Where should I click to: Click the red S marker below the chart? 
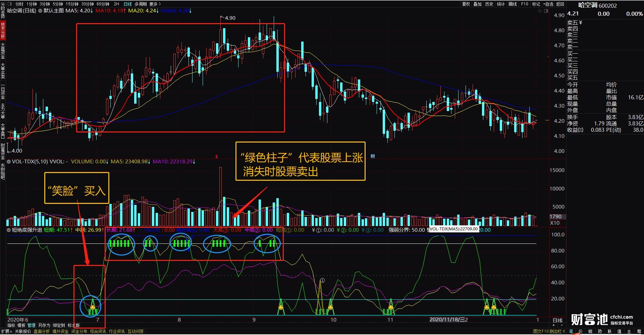coord(217,157)
